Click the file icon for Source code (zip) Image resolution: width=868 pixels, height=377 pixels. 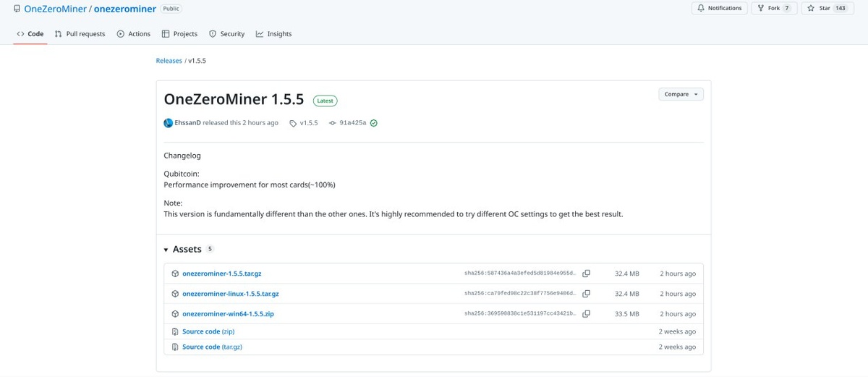click(x=175, y=331)
